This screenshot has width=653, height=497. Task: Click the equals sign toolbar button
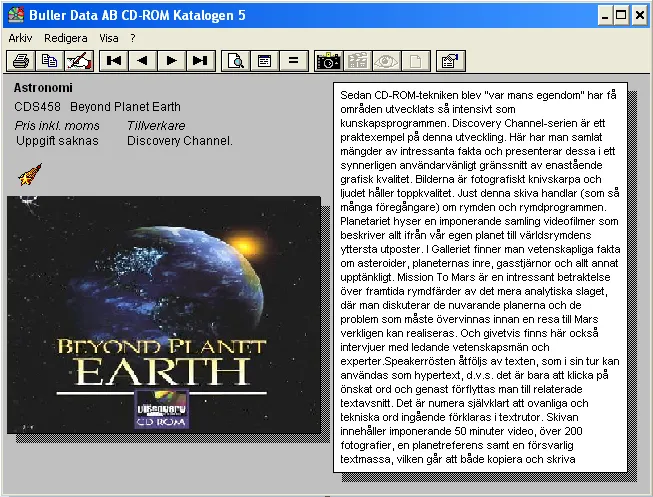point(294,61)
